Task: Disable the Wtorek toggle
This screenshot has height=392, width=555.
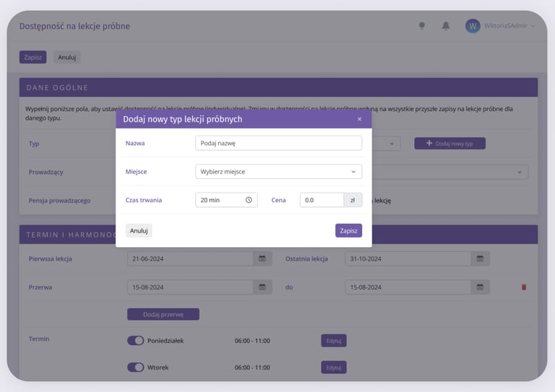Action: (x=136, y=367)
